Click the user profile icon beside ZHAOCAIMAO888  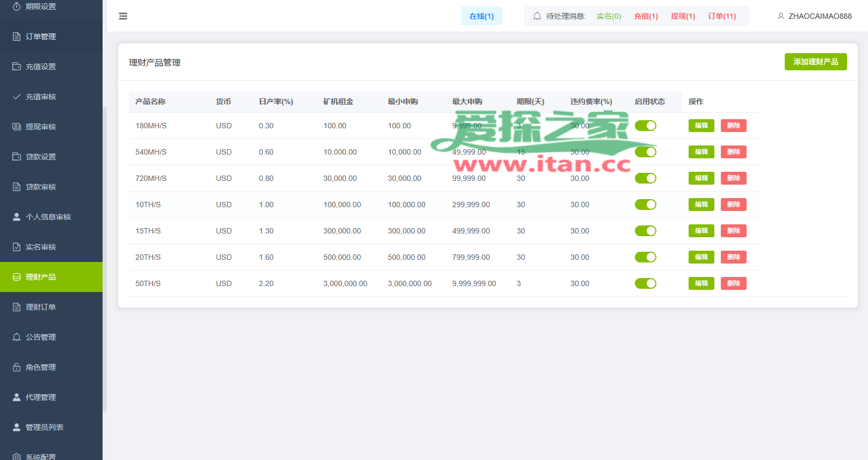click(x=781, y=16)
